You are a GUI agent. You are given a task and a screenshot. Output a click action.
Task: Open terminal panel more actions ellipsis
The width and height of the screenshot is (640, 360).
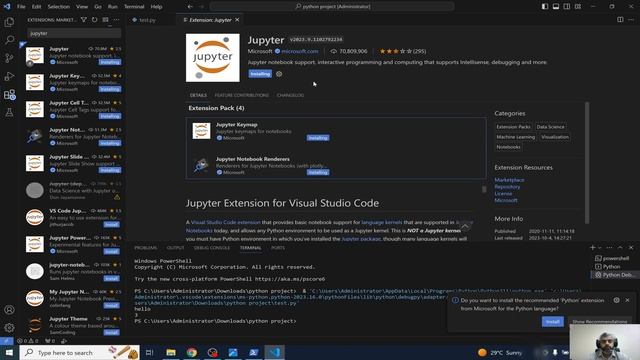click(x=609, y=247)
